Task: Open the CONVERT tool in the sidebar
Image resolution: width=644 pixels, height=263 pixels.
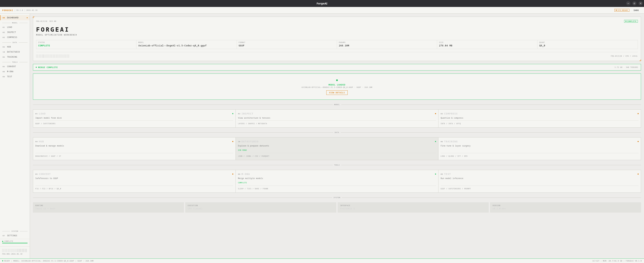Action: 11,66
